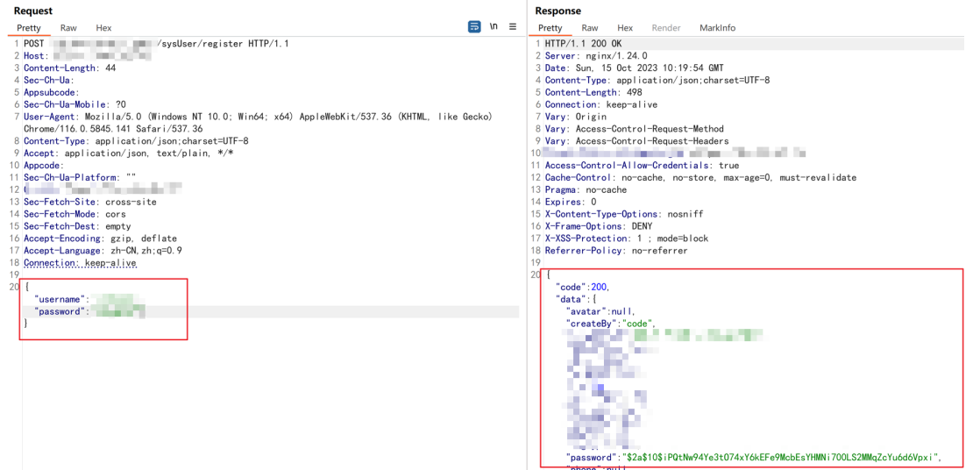Switch to the Request Raw tab
Screen dimensions: 980x470
[68, 28]
